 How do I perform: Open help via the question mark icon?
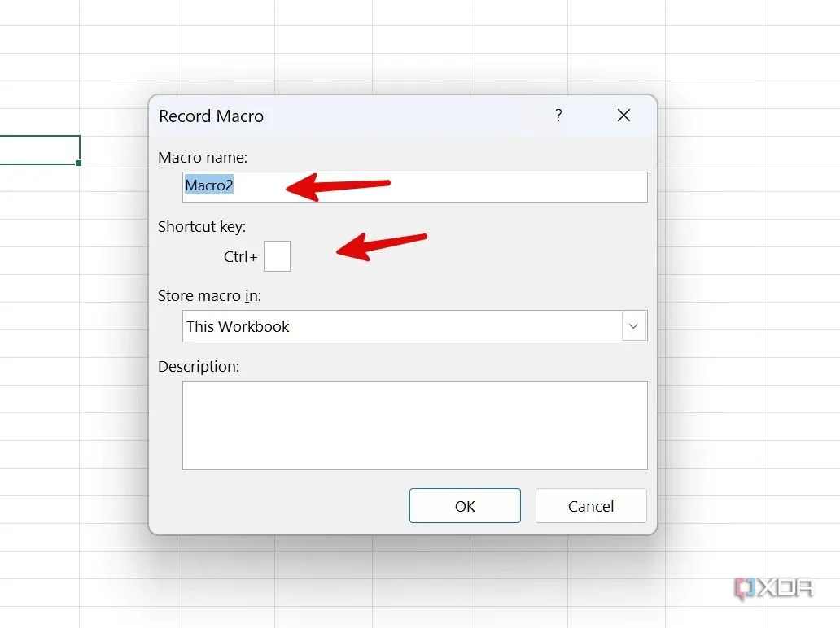click(558, 116)
